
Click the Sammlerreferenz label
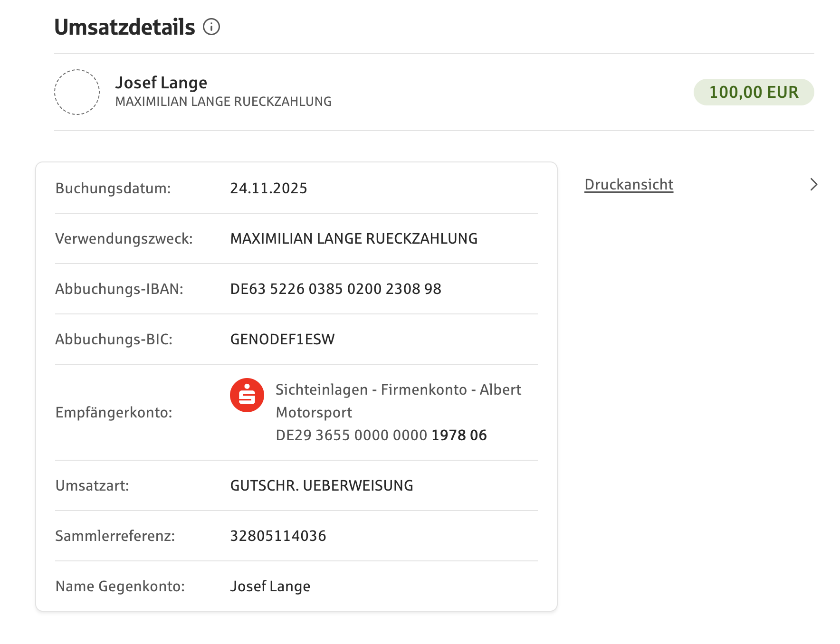[x=115, y=536]
